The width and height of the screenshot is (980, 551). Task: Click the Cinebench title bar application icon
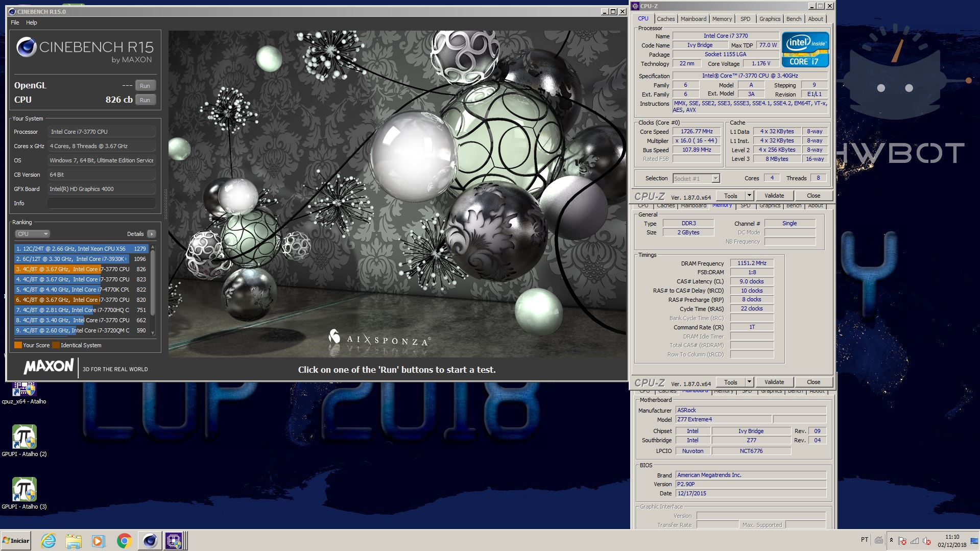[x=12, y=11]
